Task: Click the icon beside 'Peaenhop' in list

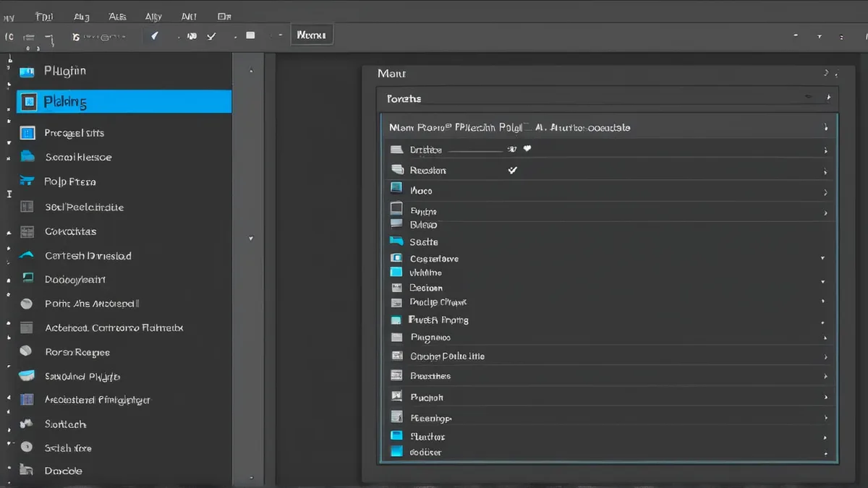Action: 396,416
